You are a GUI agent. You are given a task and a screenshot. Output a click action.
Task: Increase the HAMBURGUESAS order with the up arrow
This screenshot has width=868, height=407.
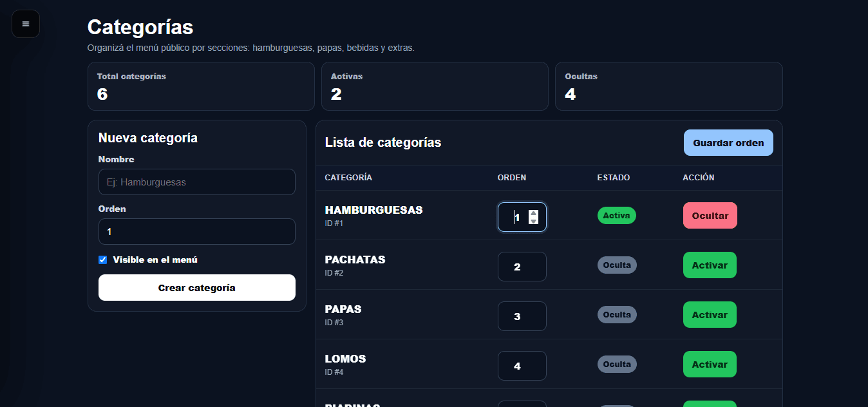533,213
